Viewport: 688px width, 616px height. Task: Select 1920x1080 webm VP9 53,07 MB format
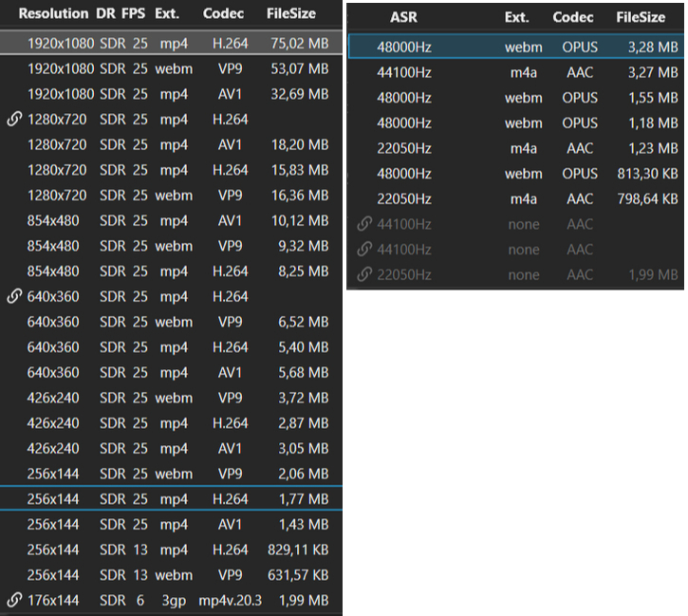click(x=171, y=68)
